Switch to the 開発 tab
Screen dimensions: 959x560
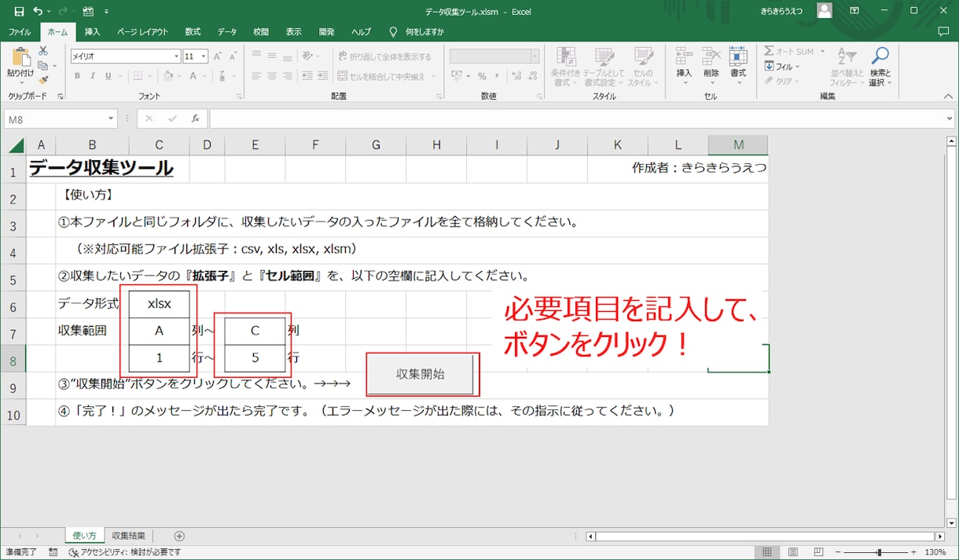click(x=327, y=32)
